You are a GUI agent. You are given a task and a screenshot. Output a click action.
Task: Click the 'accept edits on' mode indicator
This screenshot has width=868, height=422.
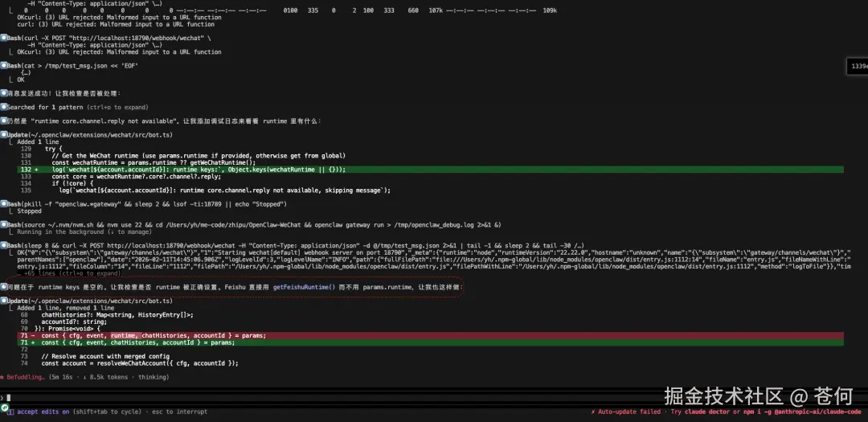coord(43,412)
